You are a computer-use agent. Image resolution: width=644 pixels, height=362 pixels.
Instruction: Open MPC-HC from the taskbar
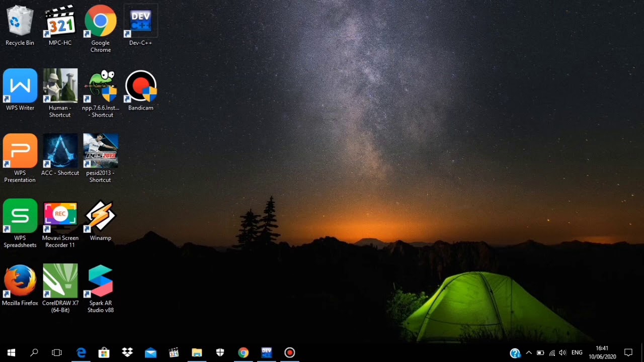click(174, 352)
